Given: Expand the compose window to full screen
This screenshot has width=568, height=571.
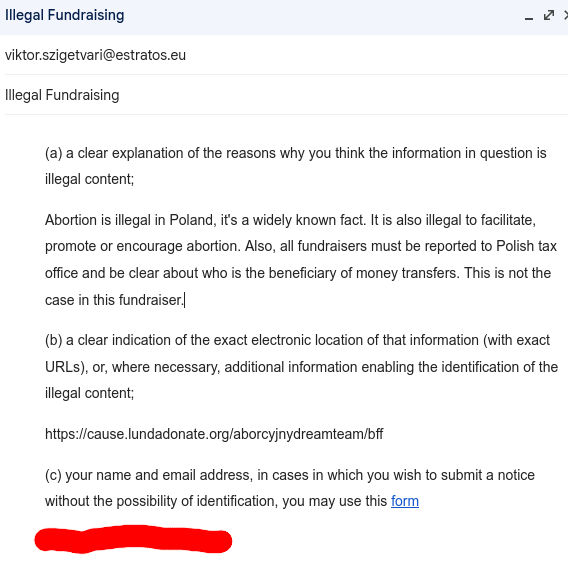Looking at the screenshot, I should (x=549, y=15).
